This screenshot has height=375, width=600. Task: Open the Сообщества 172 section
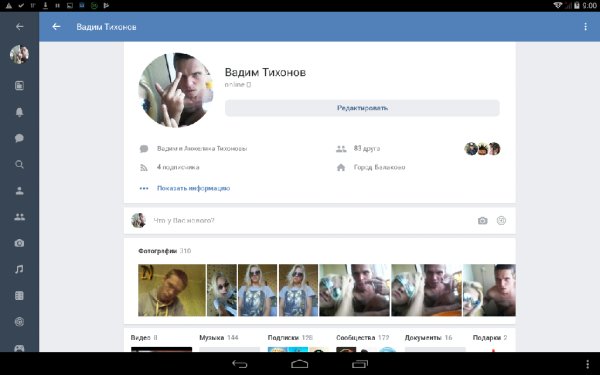click(362, 338)
